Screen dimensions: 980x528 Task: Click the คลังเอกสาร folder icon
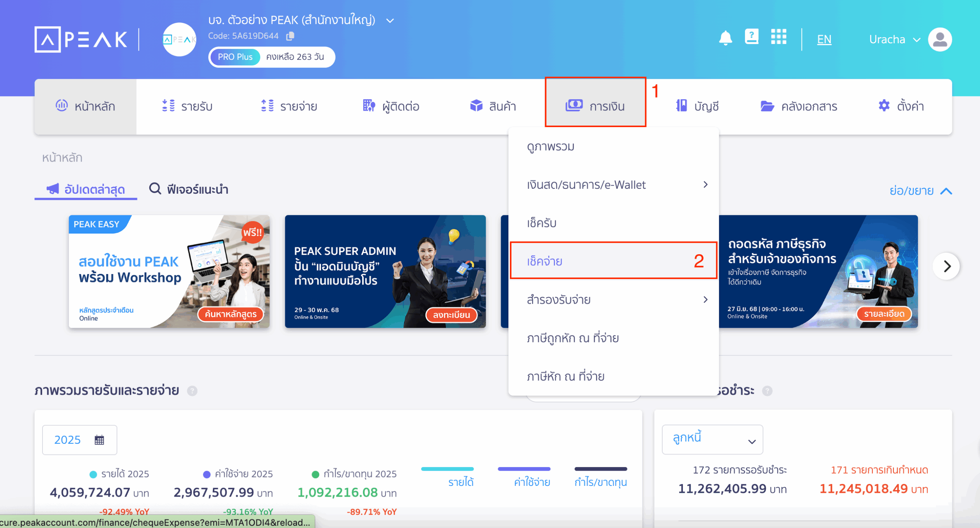pos(767,106)
